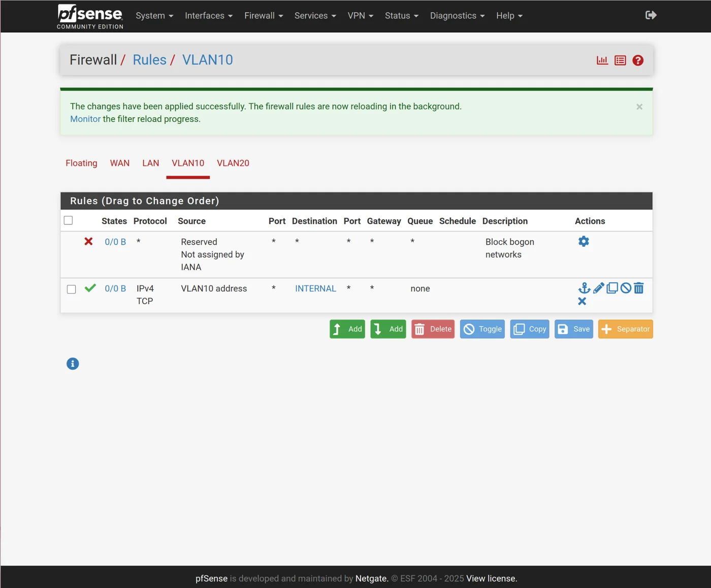Open the Interfaces dropdown
Screen dimensions: 711x588
tap(208, 16)
